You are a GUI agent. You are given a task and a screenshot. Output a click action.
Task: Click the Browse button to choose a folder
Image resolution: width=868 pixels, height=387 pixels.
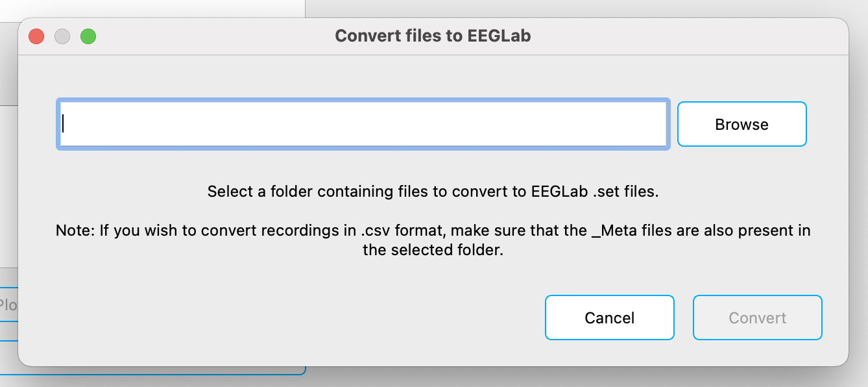point(741,124)
